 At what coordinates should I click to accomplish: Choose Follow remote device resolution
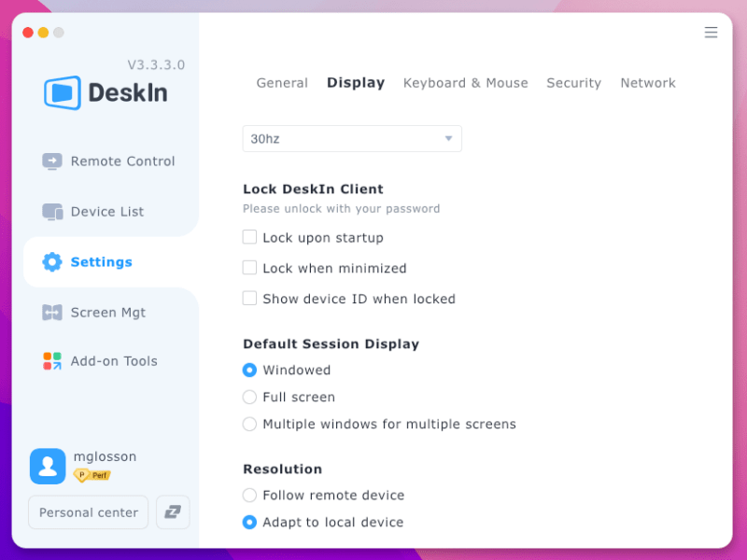pyautogui.click(x=249, y=496)
